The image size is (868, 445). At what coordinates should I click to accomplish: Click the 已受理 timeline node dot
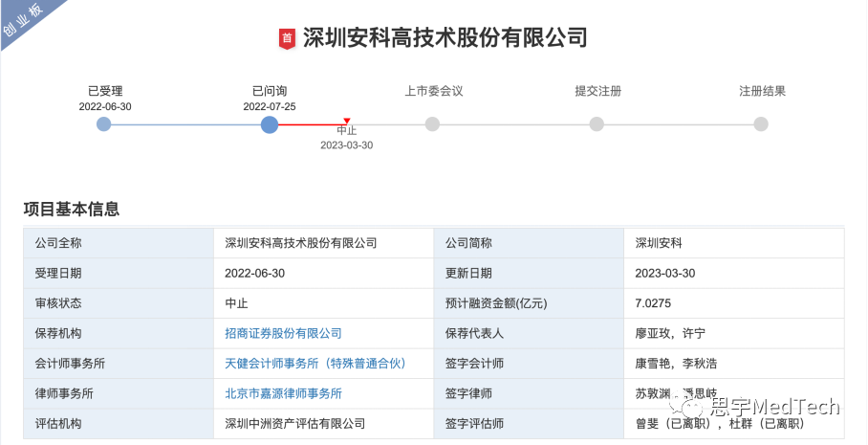(x=104, y=124)
